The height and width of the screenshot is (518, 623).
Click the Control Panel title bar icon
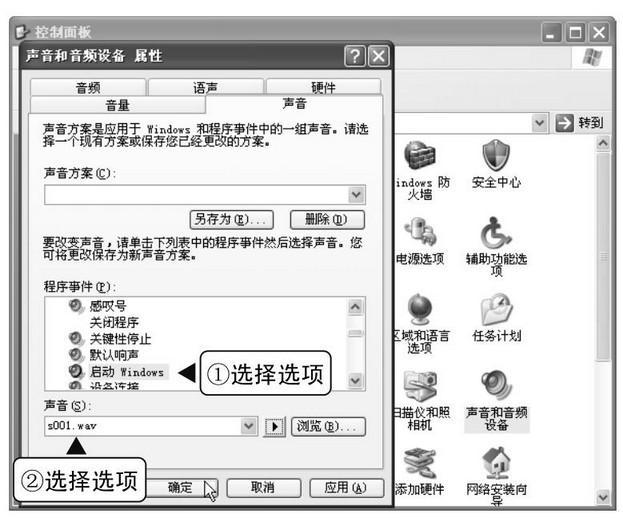(x=22, y=32)
